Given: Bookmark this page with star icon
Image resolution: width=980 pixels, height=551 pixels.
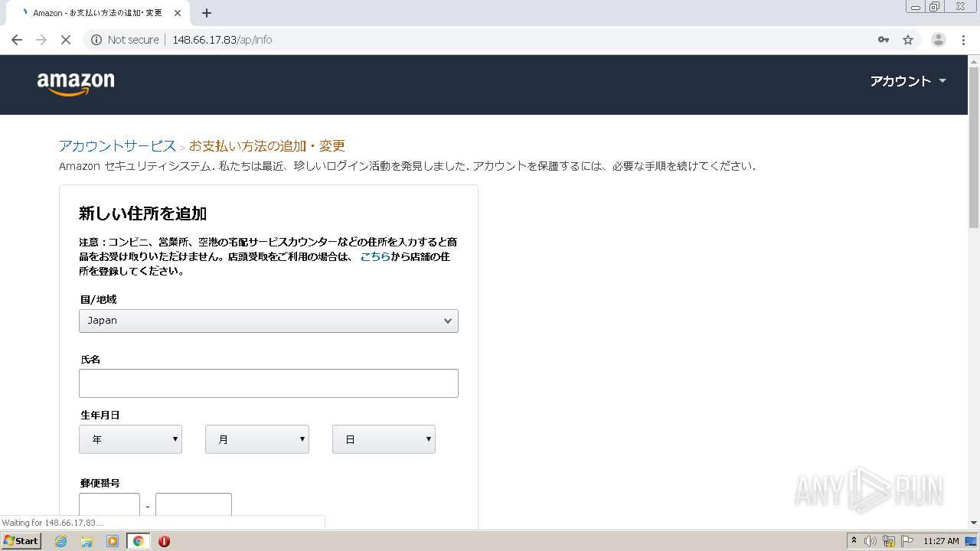Looking at the screenshot, I should coord(908,40).
